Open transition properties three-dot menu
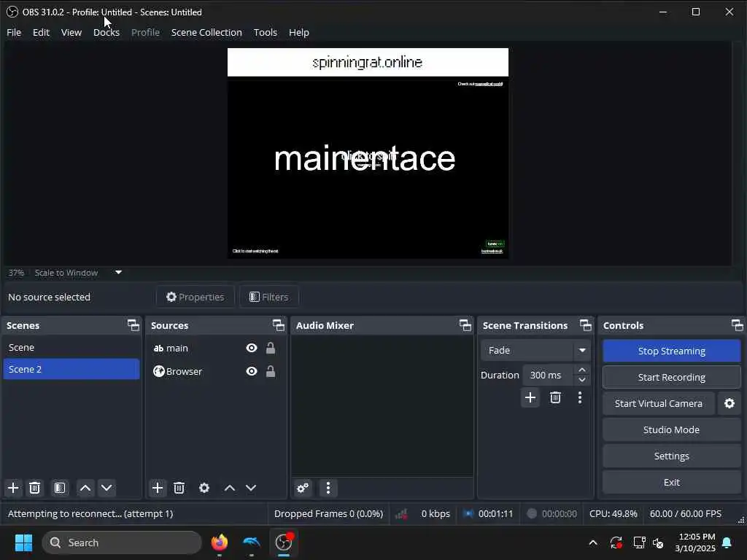747x560 pixels. [580, 397]
